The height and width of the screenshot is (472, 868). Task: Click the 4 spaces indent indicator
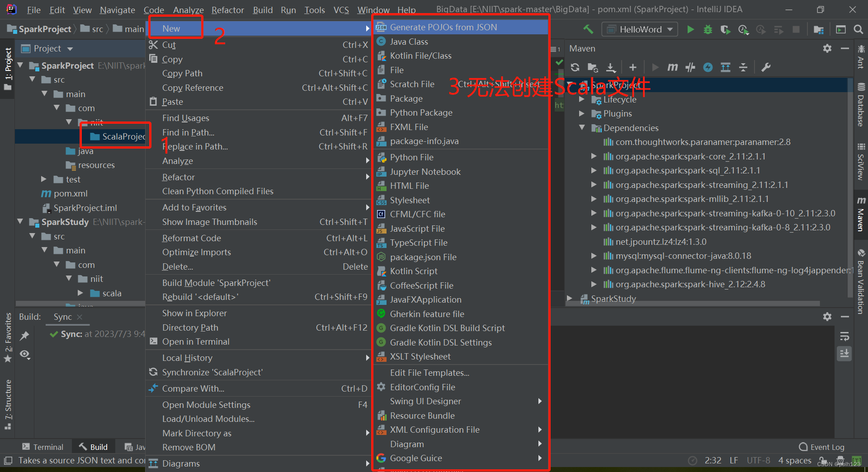pos(794,460)
